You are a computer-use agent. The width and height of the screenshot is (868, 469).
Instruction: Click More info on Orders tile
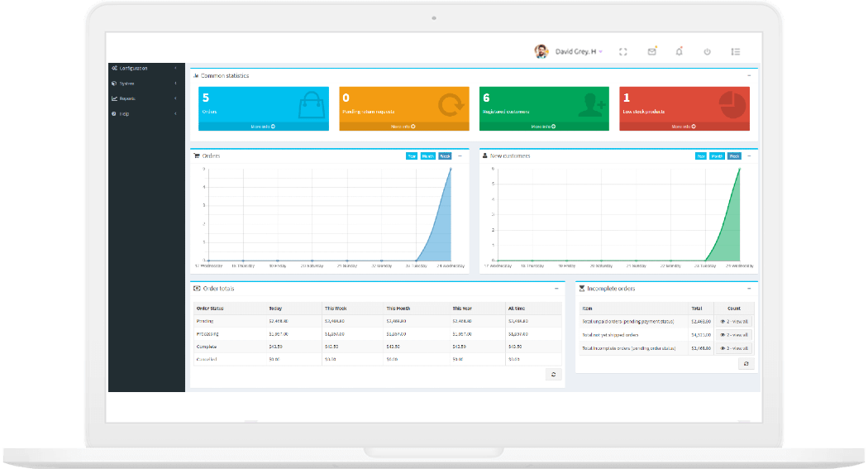263,127
